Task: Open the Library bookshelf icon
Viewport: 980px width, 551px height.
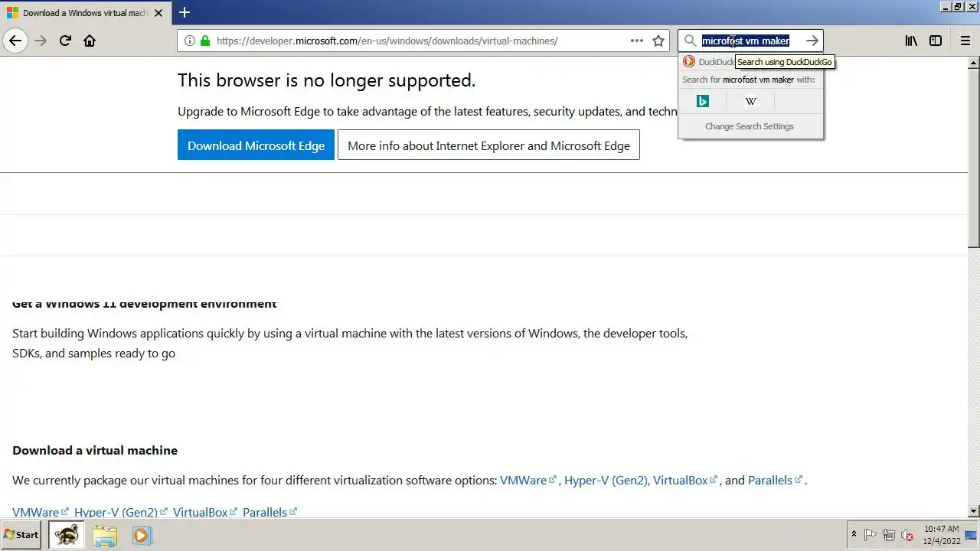Action: point(911,41)
